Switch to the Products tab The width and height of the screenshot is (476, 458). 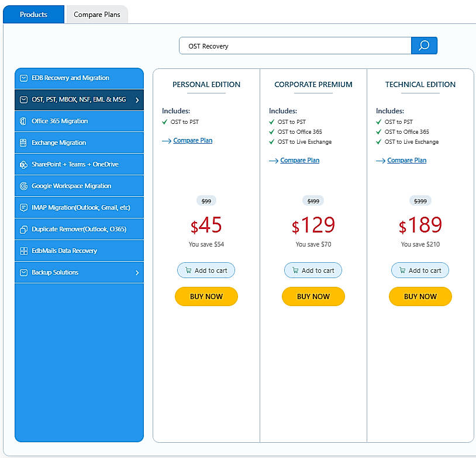tap(33, 14)
